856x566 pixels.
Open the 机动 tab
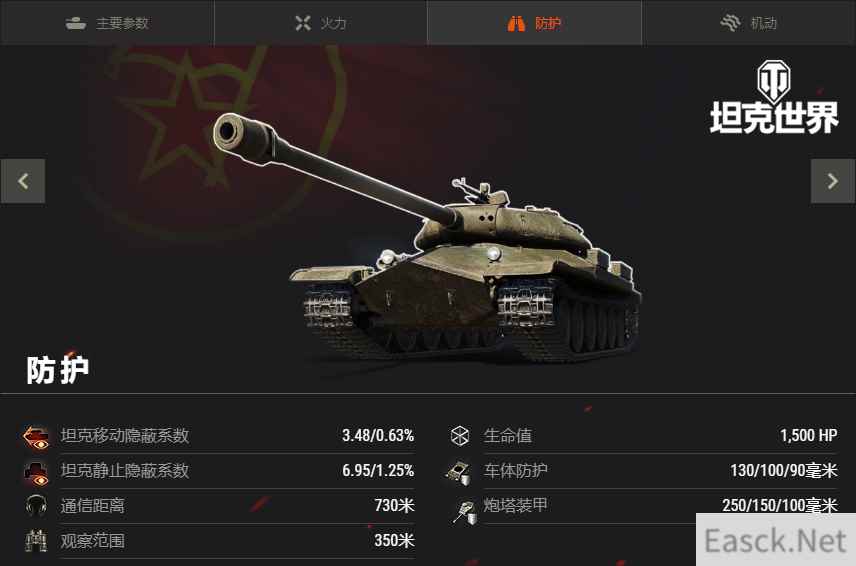[748, 23]
